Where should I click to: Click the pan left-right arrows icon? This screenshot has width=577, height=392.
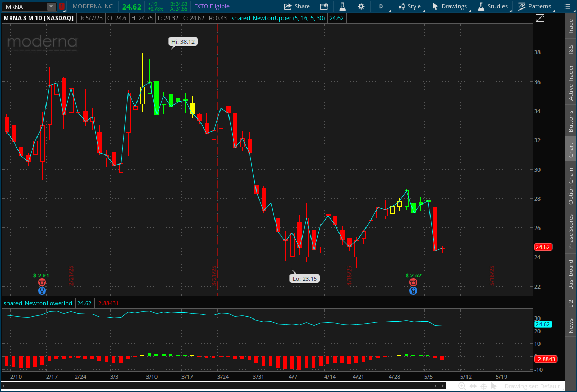coord(473,386)
